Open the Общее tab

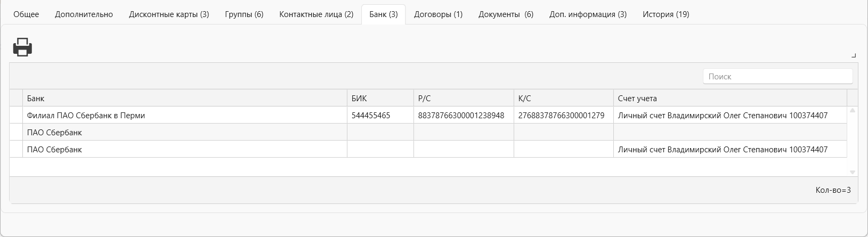[26, 14]
